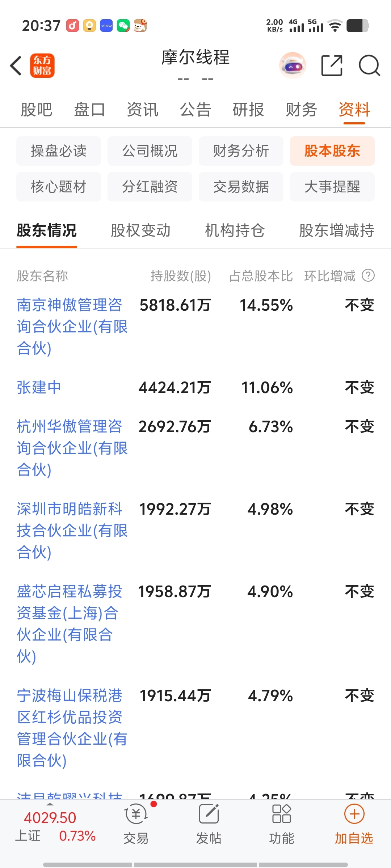Open the search magnifier icon
Viewport: 391px width, 868px height.
point(369,65)
